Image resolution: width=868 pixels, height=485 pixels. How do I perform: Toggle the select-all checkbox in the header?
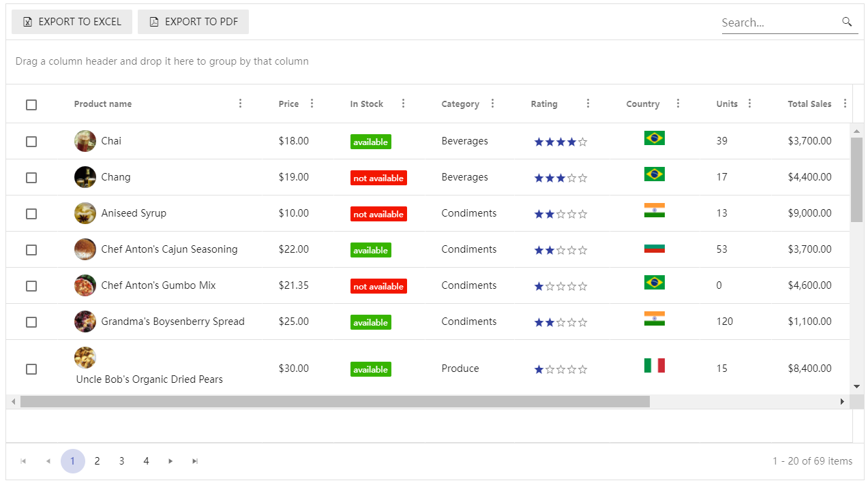(31, 104)
